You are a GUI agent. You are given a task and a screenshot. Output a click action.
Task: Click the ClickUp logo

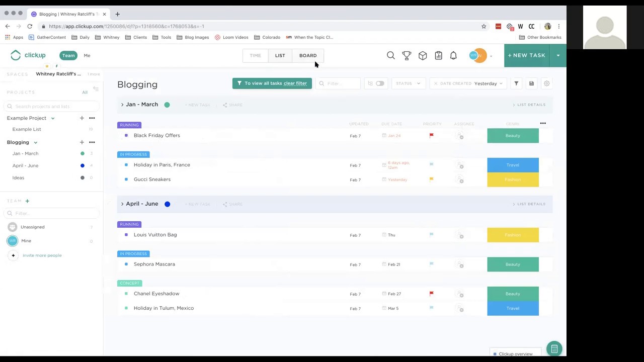[28, 55]
